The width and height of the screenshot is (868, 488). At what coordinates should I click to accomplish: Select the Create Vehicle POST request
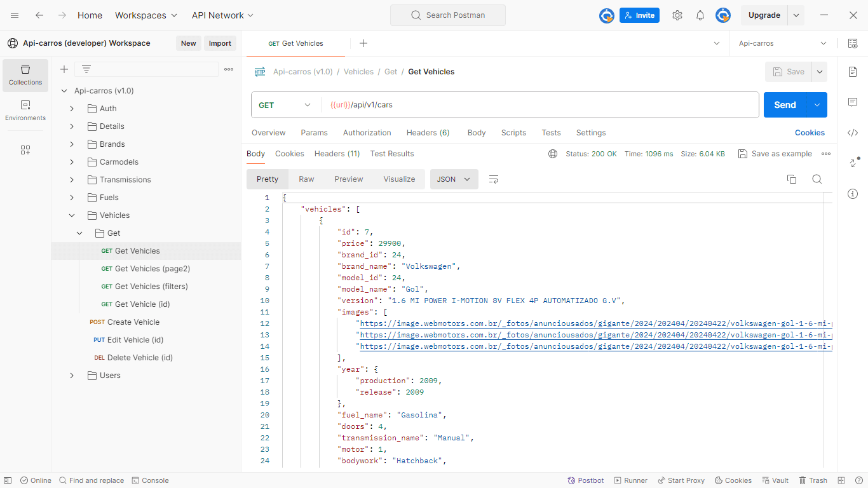[x=133, y=322]
